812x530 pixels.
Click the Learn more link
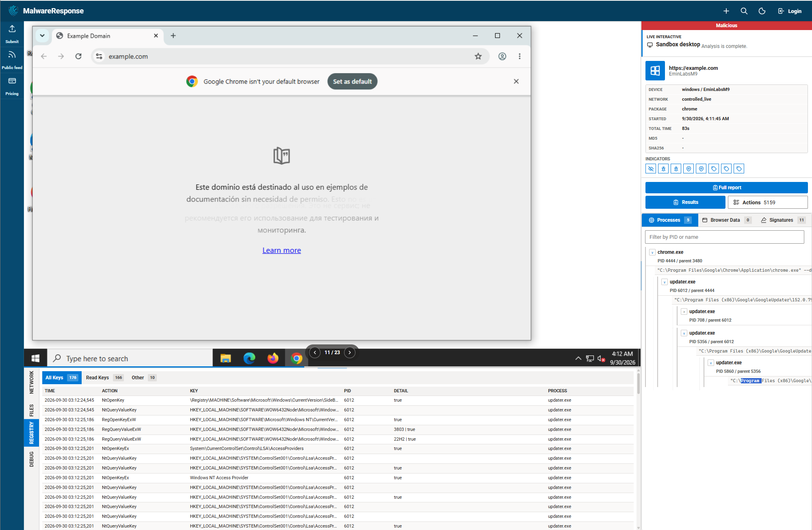click(281, 251)
